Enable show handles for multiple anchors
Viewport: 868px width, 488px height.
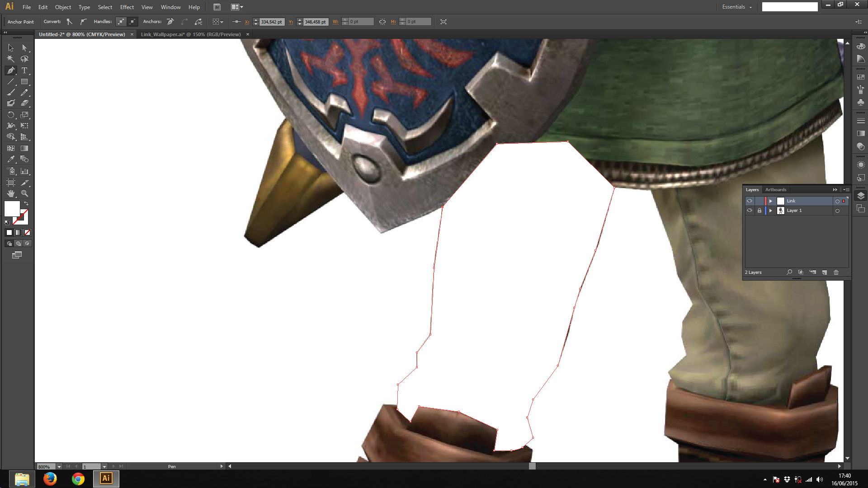click(121, 22)
